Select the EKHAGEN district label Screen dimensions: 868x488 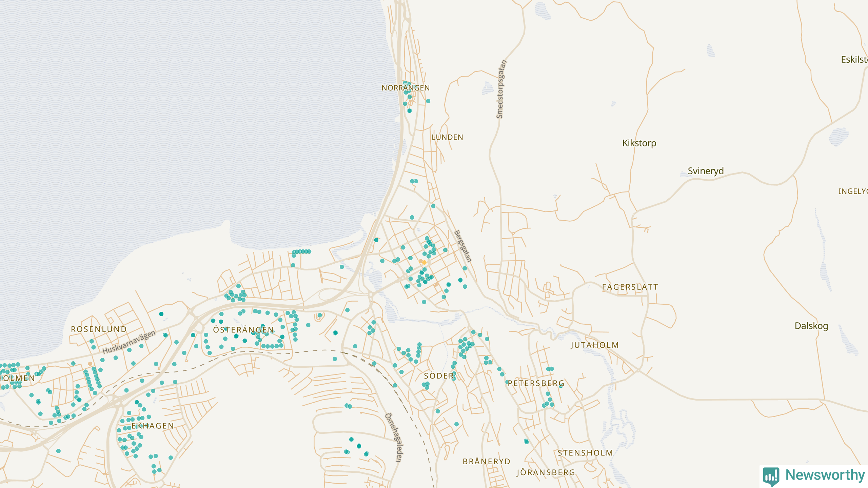[x=153, y=426]
